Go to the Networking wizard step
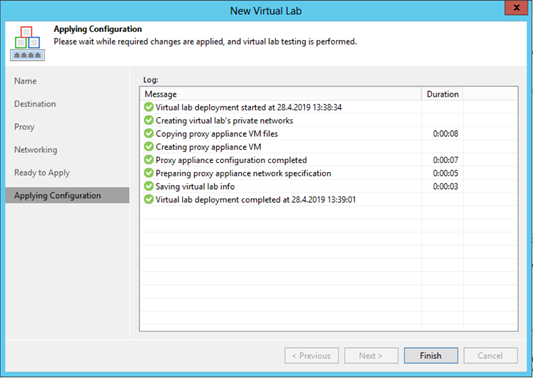 coord(36,150)
